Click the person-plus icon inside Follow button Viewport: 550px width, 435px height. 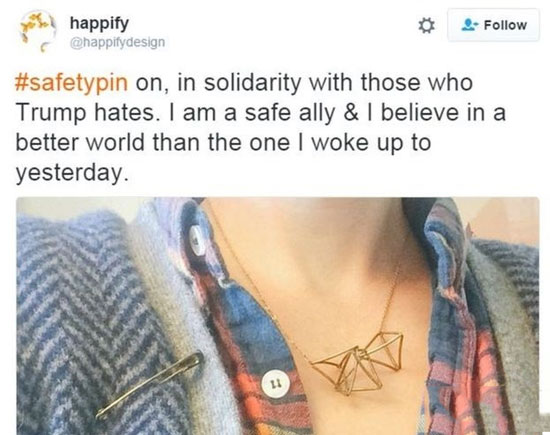tap(470, 25)
